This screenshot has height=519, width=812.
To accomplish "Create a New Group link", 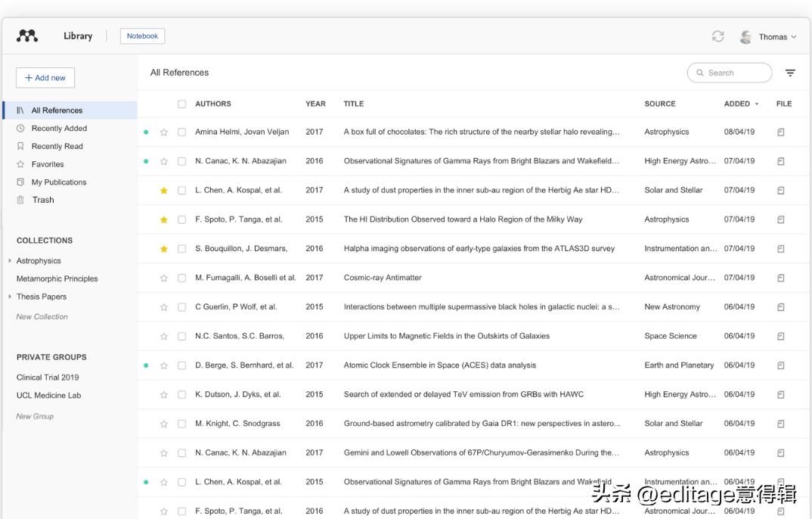I will [x=35, y=416].
